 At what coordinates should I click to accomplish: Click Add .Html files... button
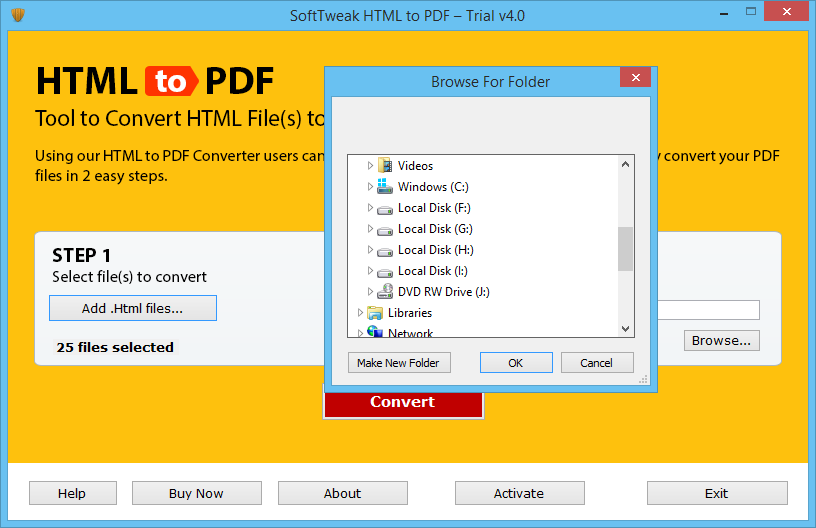click(133, 308)
